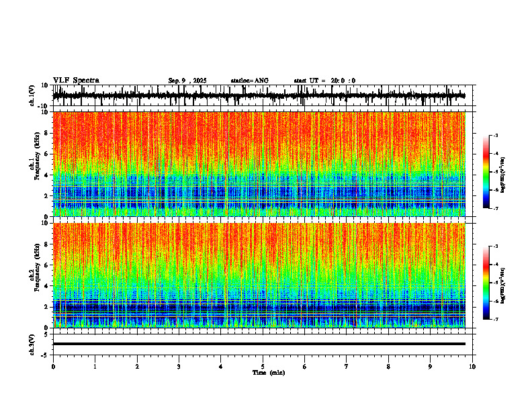Click the ch.2 spectrogram color scale bar

point(486,283)
